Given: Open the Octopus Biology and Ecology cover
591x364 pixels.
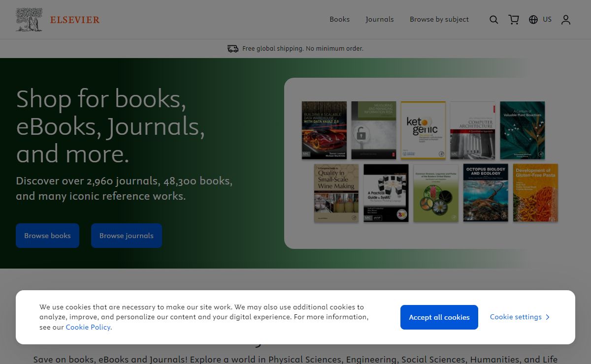Looking at the screenshot, I should click(486, 193).
